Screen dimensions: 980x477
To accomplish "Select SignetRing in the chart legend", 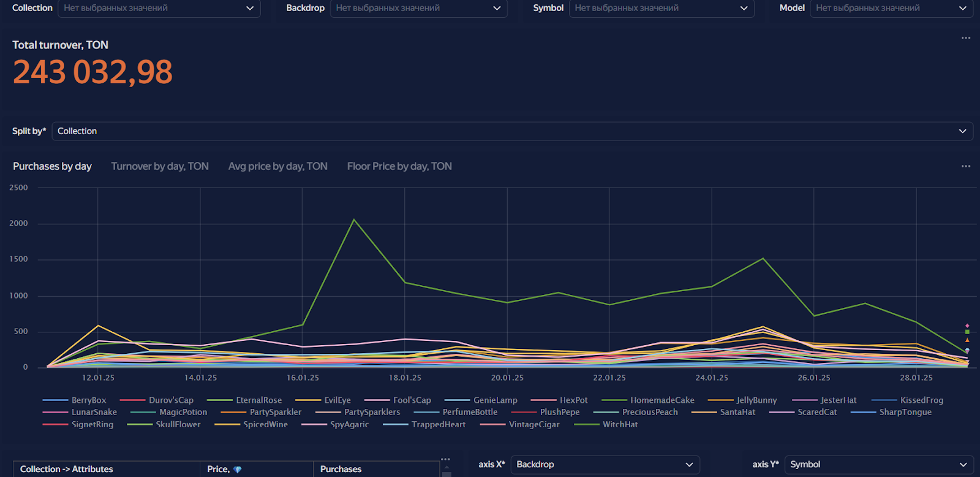I will click(x=78, y=424).
